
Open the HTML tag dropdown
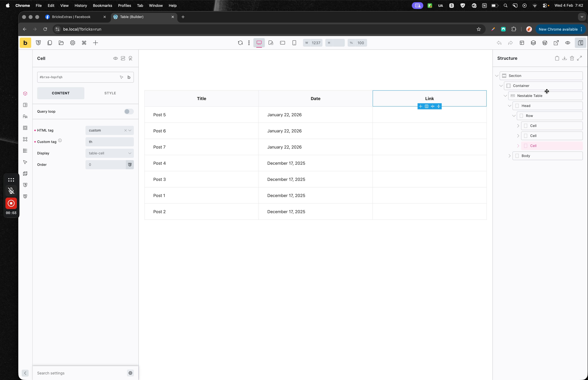coord(110,130)
